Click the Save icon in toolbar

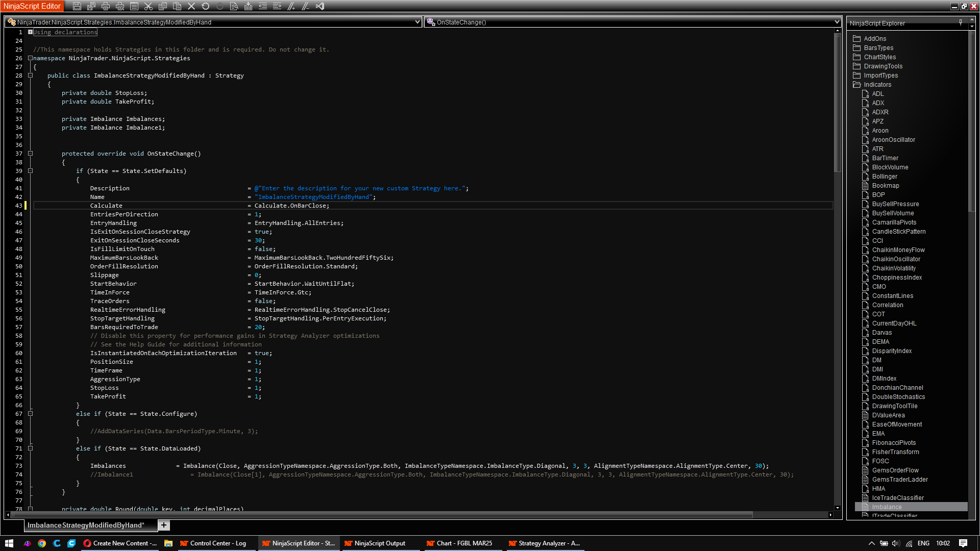77,6
